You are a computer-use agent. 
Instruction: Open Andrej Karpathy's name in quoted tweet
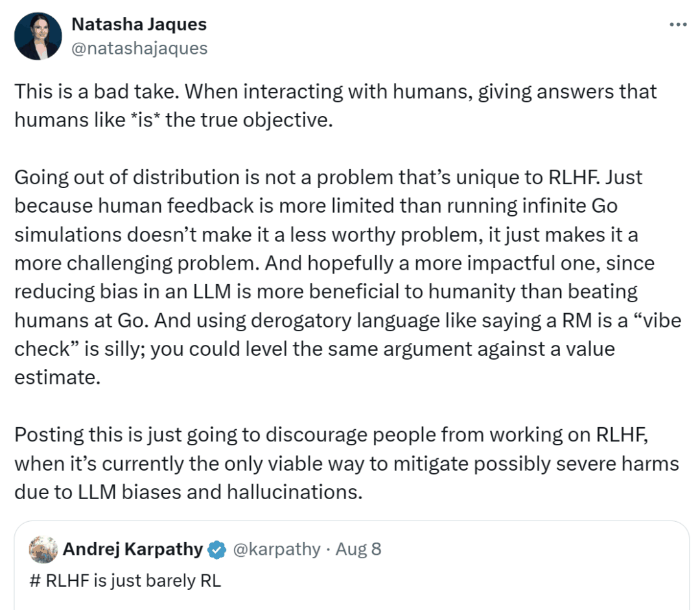(132, 550)
